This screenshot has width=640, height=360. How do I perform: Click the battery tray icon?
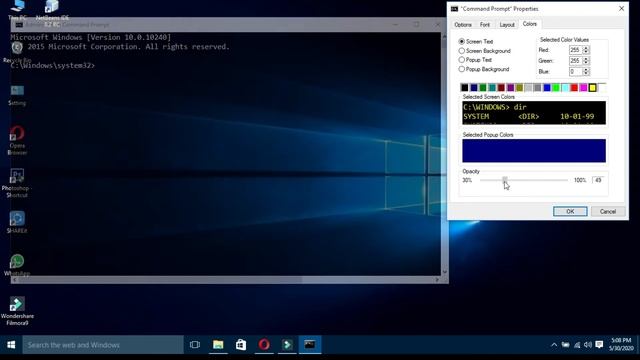click(565, 345)
